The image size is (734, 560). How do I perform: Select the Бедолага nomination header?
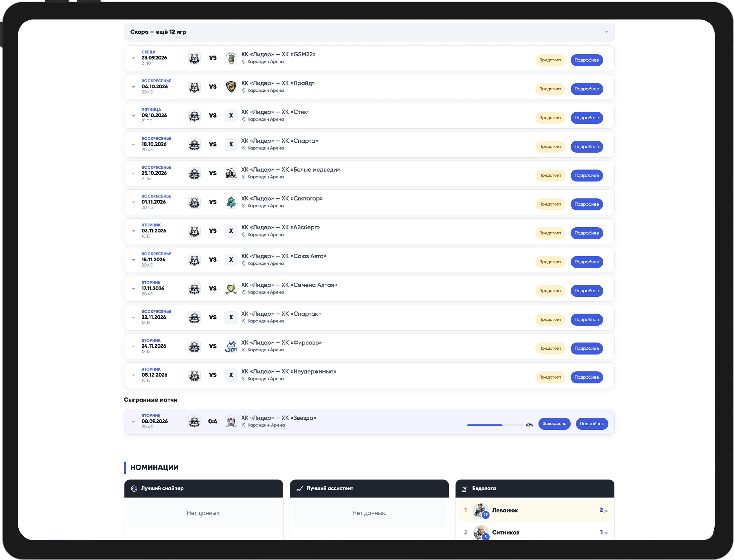click(x=534, y=489)
